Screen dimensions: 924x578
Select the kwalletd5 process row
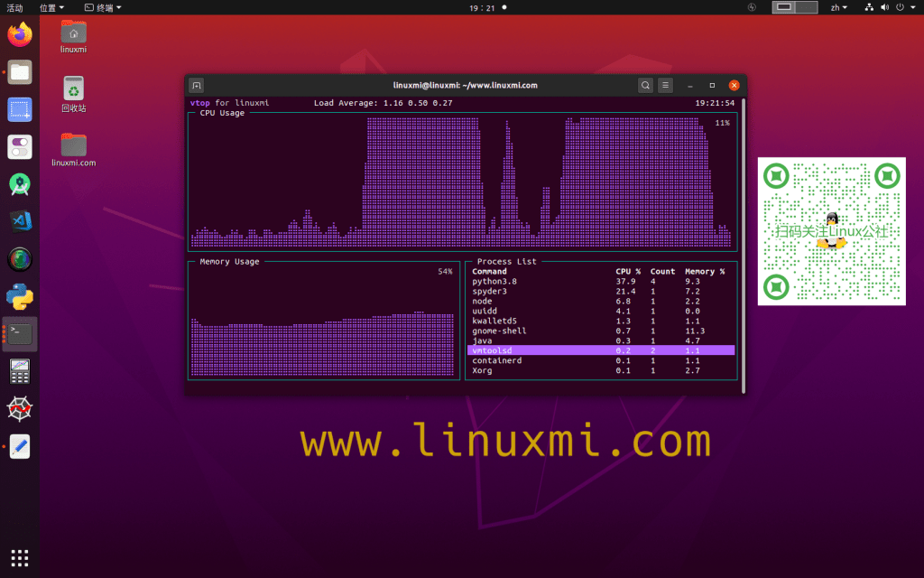click(601, 321)
